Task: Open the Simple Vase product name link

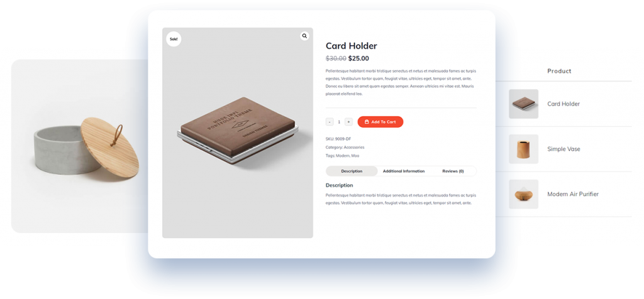Action: [564, 149]
